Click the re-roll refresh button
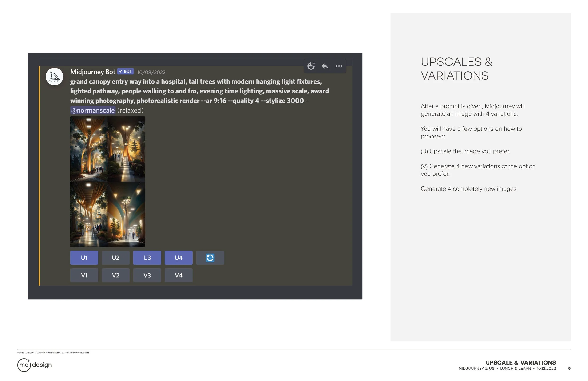 coord(210,258)
